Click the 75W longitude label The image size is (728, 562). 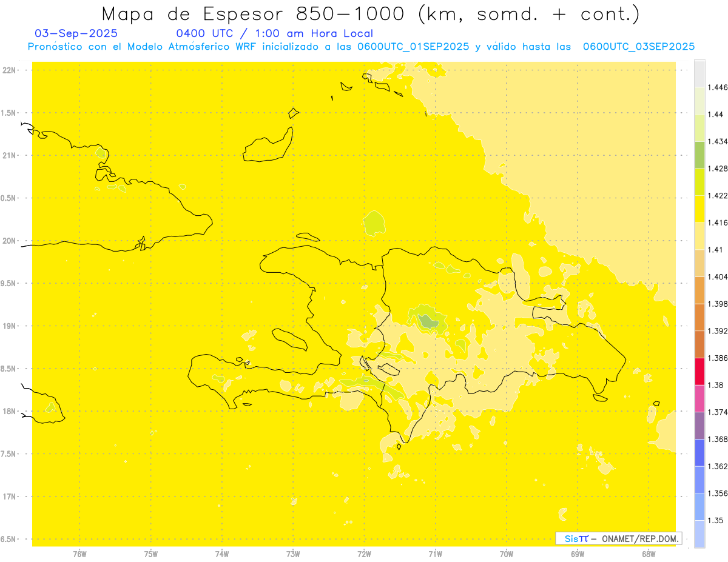tap(151, 554)
